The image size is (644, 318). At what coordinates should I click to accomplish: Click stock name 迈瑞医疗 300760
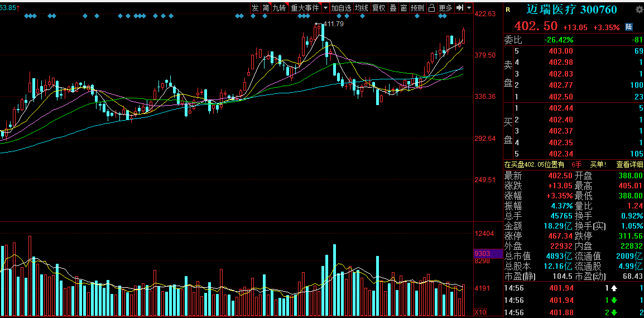click(572, 10)
